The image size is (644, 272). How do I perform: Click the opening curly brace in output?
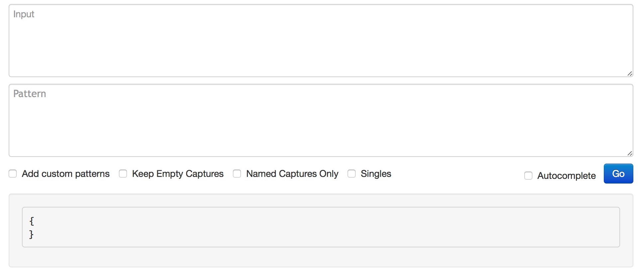pyautogui.click(x=32, y=221)
